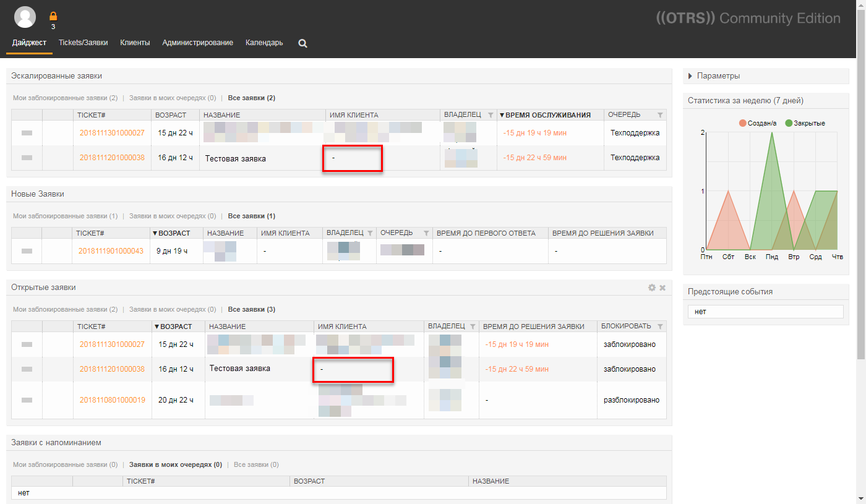Close the Открытые заявки widget with X
The height and width of the screenshot is (504, 866).
pyautogui.click(x=662, y=288)
